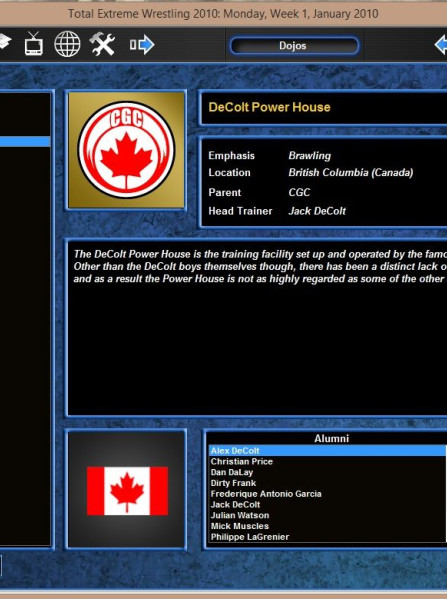Click the blue forward arrow icon
The height and width of the screenshot is (599, 447).
point(142,45)
